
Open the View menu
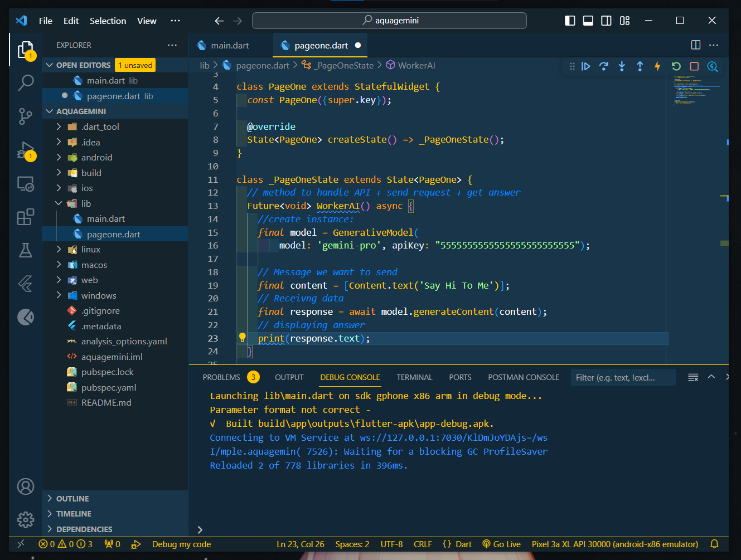(x=147, y=21)
